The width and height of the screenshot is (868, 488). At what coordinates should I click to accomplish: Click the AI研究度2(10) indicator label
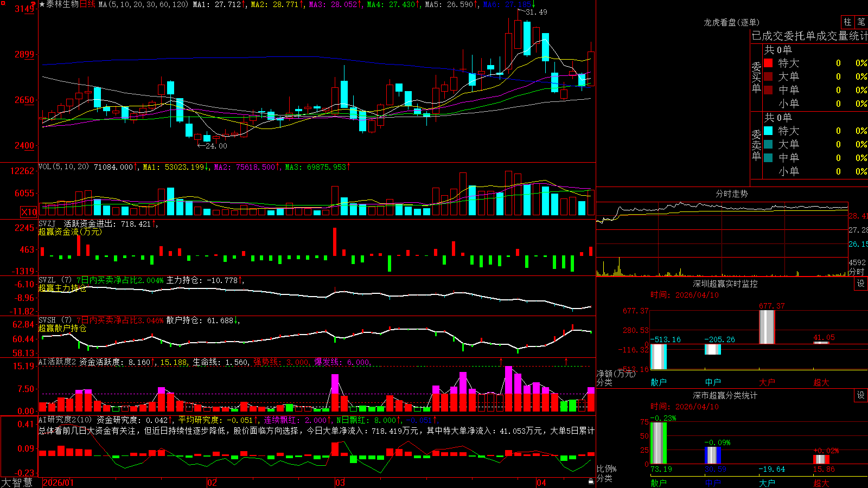tap(66, 420)
